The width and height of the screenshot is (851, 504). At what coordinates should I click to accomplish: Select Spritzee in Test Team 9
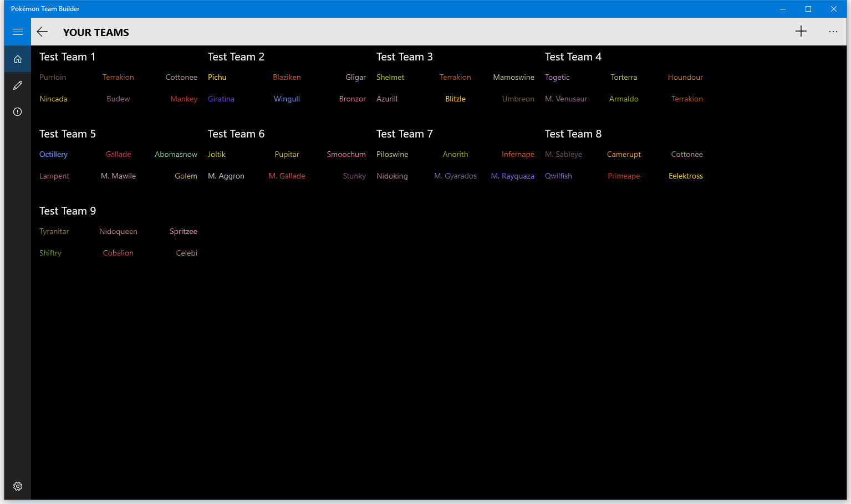click(x=183, y=231)
